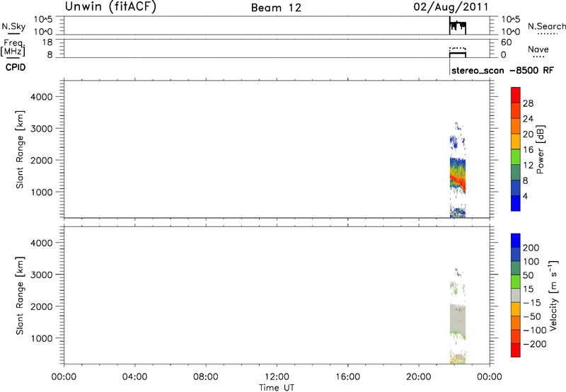This screenshot has height=392, width=566.
Task: Click the noise trace in the N.Sky panel
Action: [458, 26]
